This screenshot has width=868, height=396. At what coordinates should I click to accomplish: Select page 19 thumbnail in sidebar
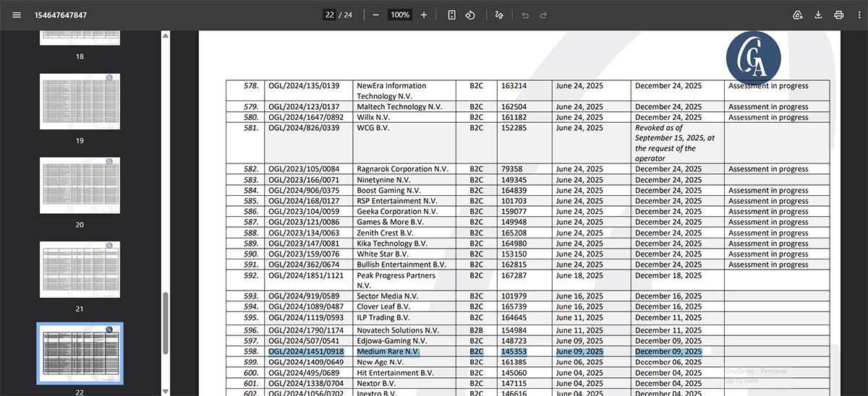(80, 102)
